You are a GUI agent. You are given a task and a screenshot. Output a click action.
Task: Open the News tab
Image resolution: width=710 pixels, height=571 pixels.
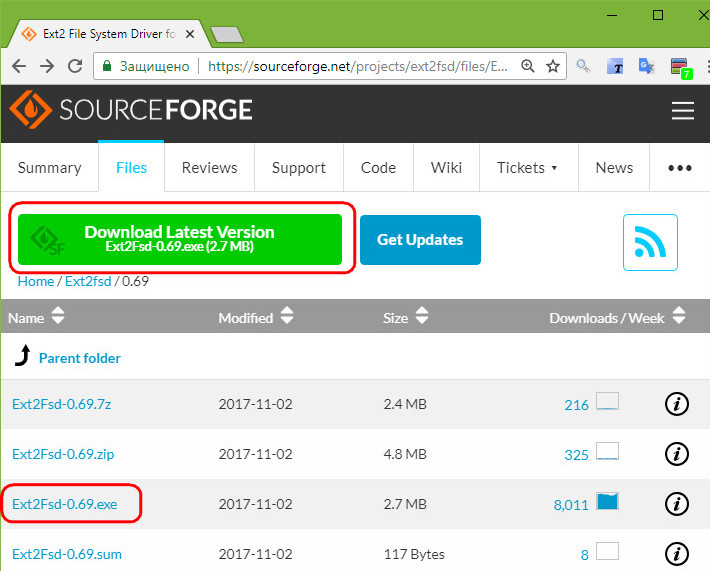[614, 168]
